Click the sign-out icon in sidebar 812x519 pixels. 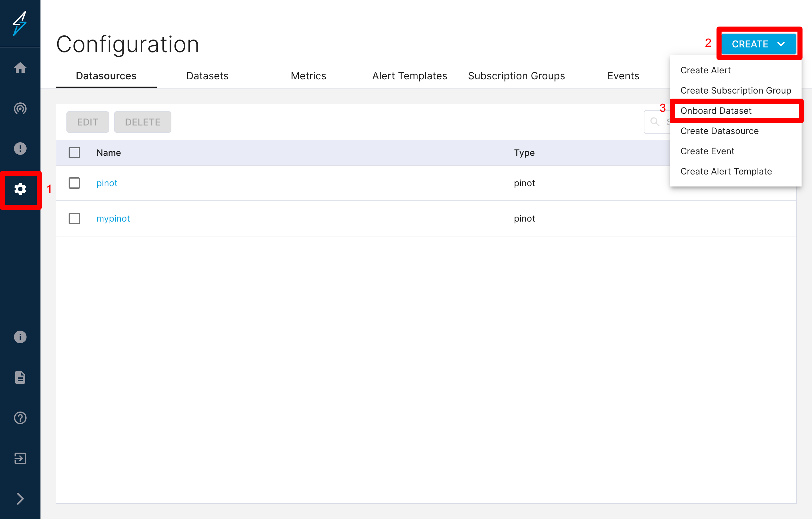20,458
